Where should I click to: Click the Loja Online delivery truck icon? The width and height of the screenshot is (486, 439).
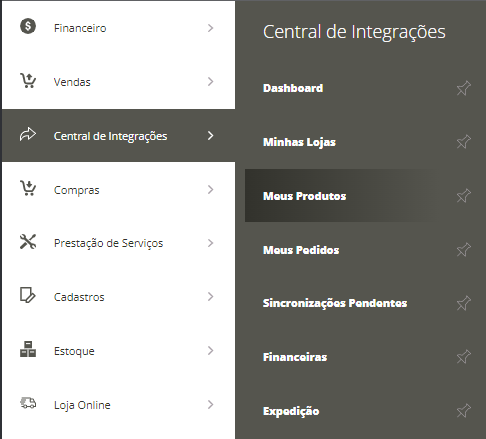28,403
